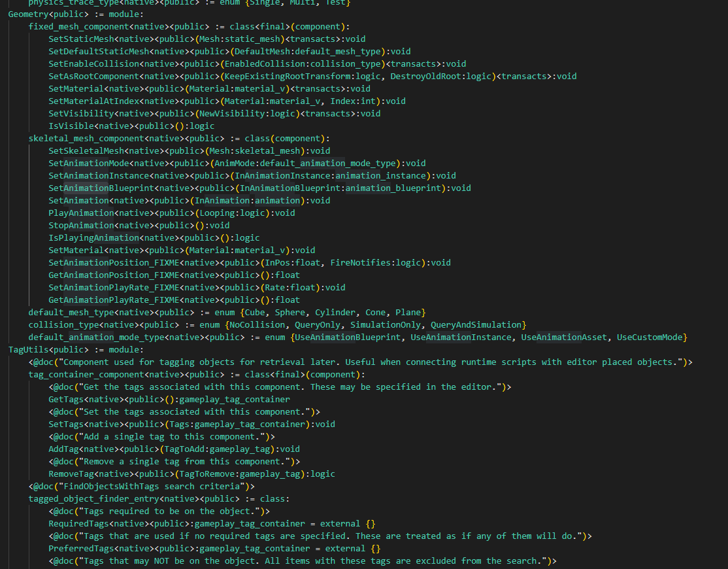Click the SetDefaultStaticMesh method line
Screen dimensions: 728x569
tap(229, 52)
